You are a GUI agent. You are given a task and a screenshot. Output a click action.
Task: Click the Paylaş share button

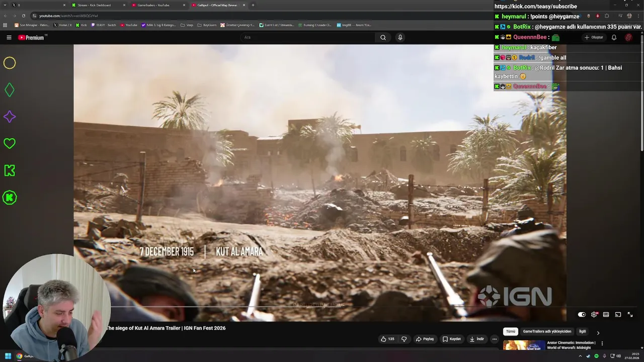pyautogui.click(x=425, y=339)
